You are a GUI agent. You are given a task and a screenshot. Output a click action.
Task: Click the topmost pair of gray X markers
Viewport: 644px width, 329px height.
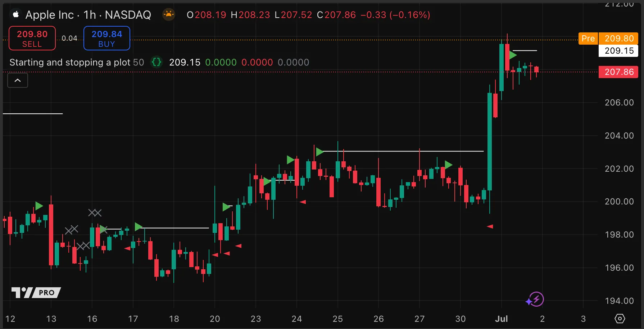pyautogui.click(x=95, y=213)
